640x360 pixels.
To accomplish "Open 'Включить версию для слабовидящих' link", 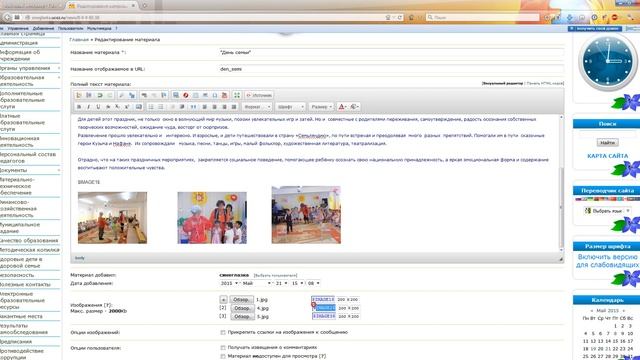I will [x=607, y=261].
